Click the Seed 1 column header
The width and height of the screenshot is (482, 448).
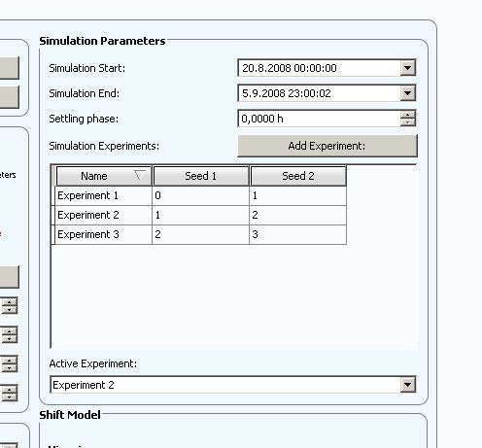pyautogui.click(x=201, y=176)
